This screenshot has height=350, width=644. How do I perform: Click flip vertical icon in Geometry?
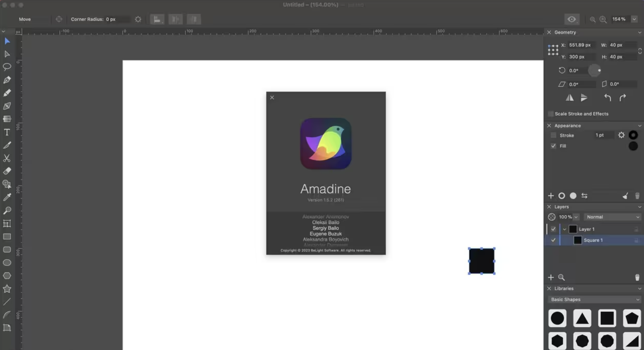[x=584, y=98]
